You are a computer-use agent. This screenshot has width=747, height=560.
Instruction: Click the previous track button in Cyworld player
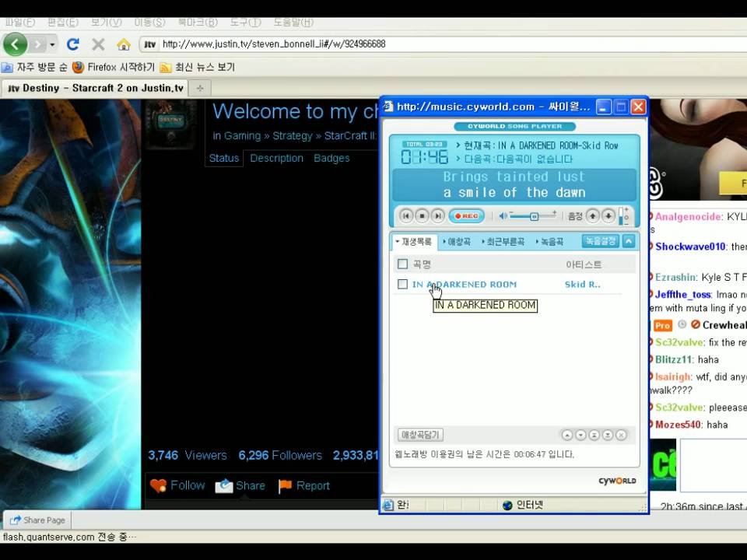click(406, 216)
